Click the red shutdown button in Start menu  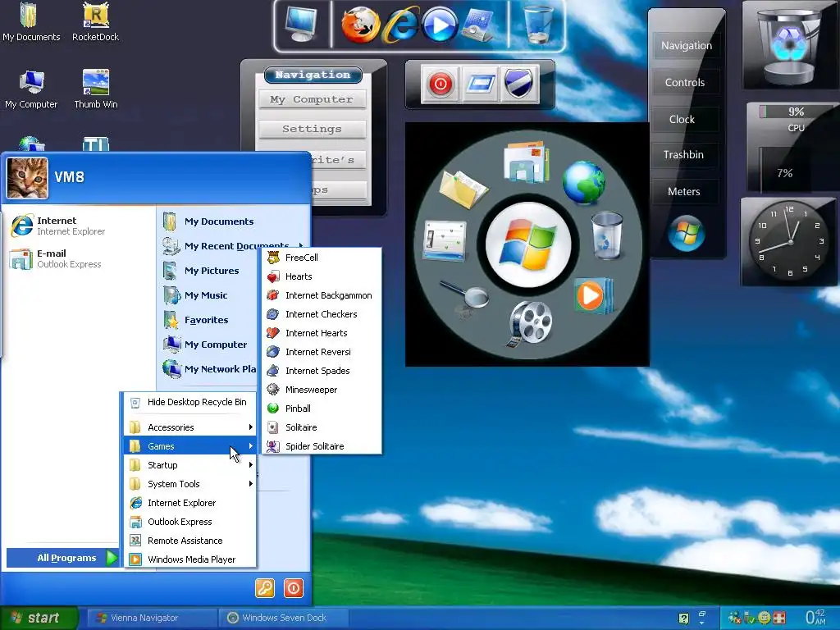(293, 588)
